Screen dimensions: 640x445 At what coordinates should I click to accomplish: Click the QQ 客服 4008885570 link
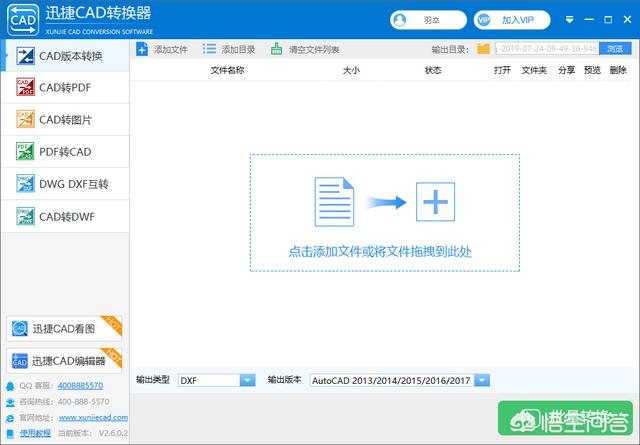click(x=79, y=385)
